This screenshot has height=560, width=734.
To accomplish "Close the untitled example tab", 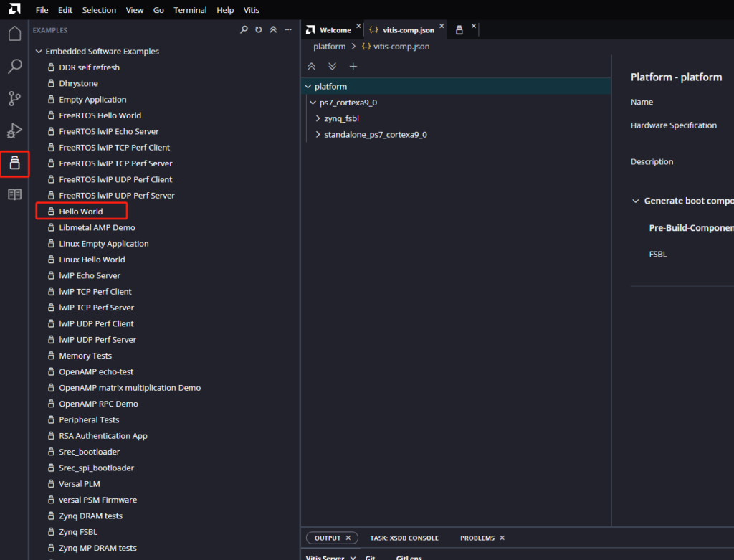I will point(474,27).
